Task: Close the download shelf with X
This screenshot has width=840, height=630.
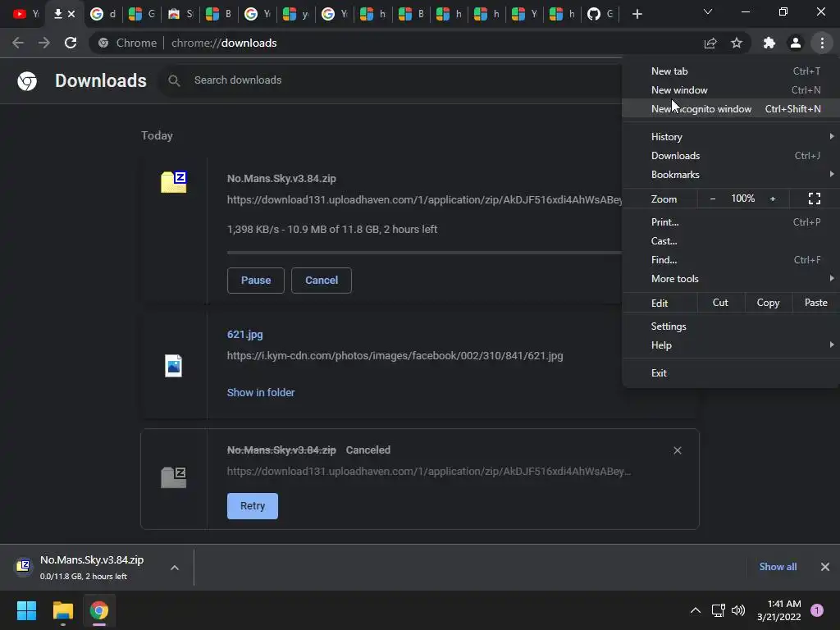Action: coord(825,567)
